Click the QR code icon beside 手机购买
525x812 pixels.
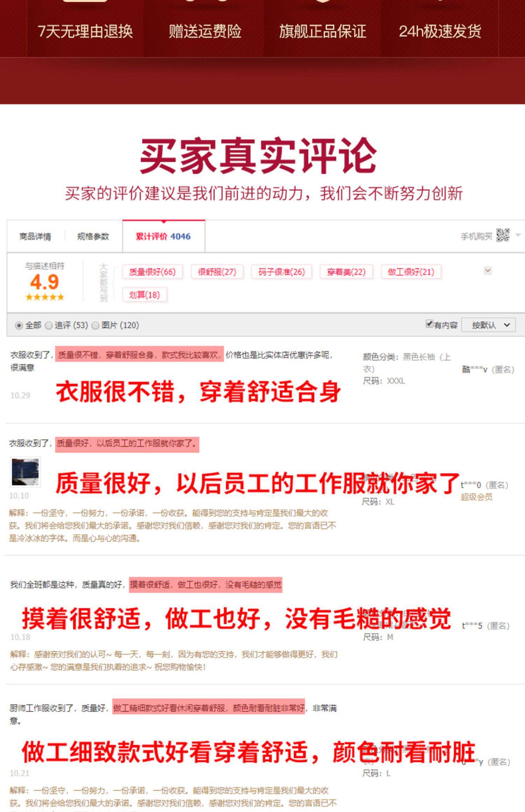[503, 235]
